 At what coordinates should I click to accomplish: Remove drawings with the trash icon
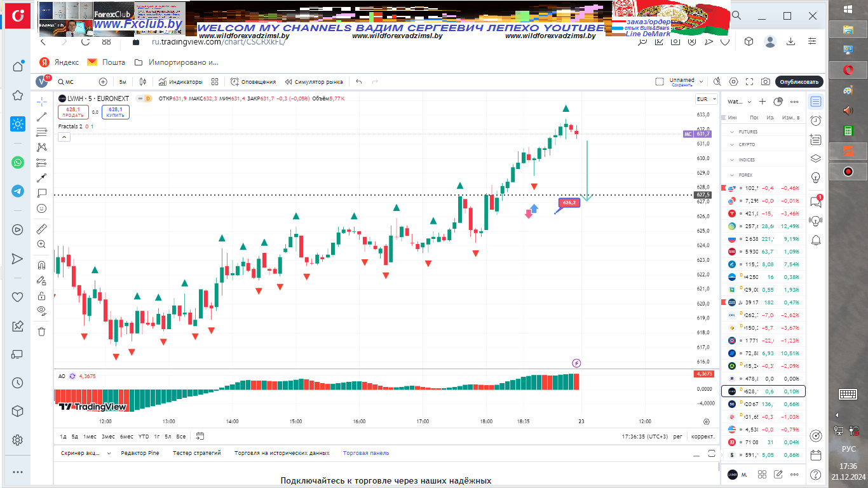pos(42,331)
